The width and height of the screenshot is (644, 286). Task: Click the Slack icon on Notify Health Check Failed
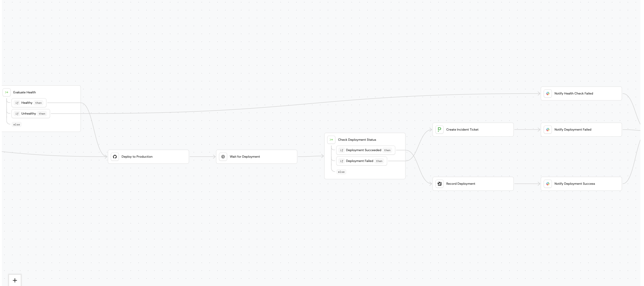pyautogui.click(x=548, y=94)
